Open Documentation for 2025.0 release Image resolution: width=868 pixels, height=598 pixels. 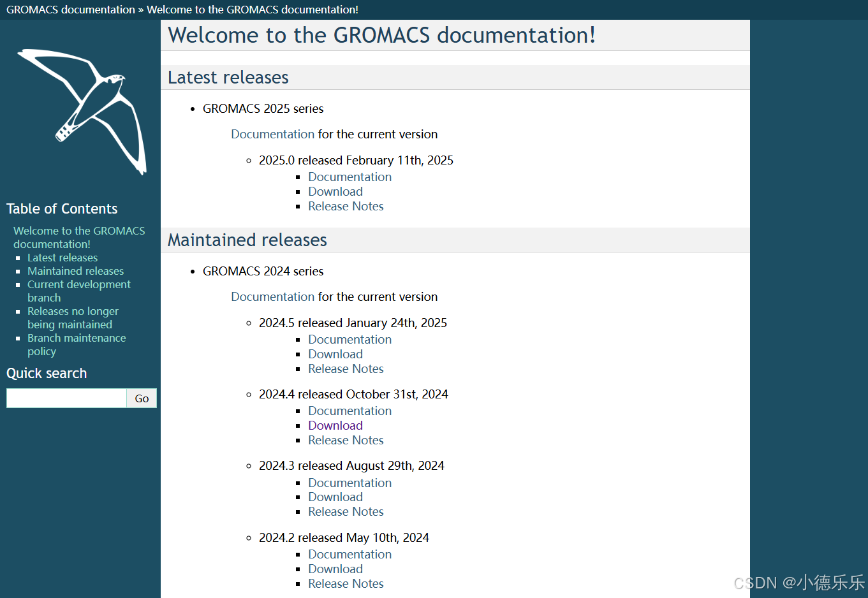pos(349,177)
